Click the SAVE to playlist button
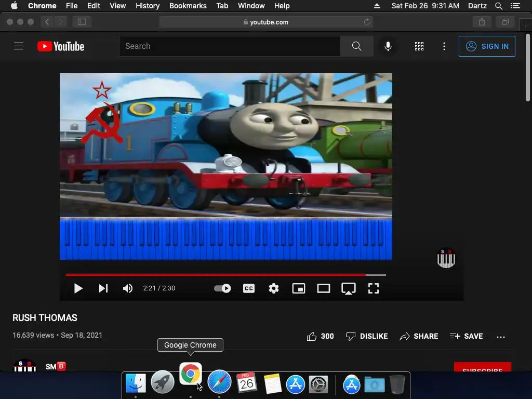The image size is (532, 399). pyautogui.click(x=466, y=336)
